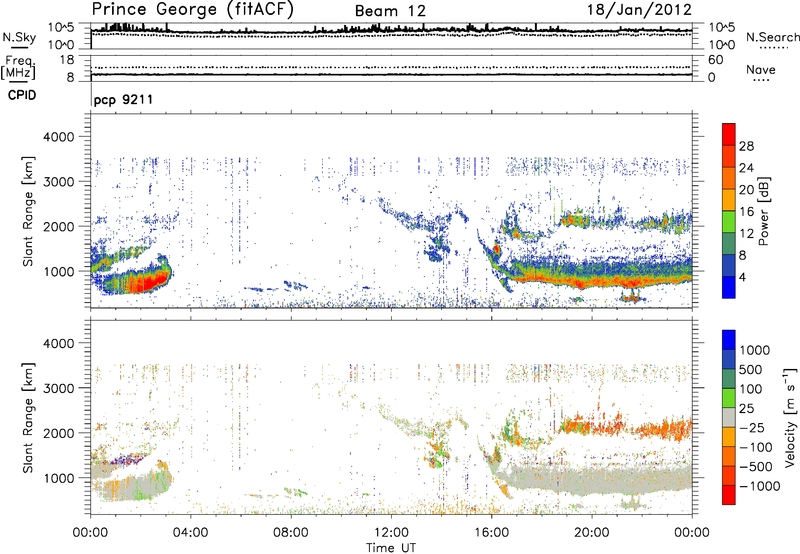The image size is (800, 554).
Task: Click the "12:00" time axis label
Action: [391, 533]
